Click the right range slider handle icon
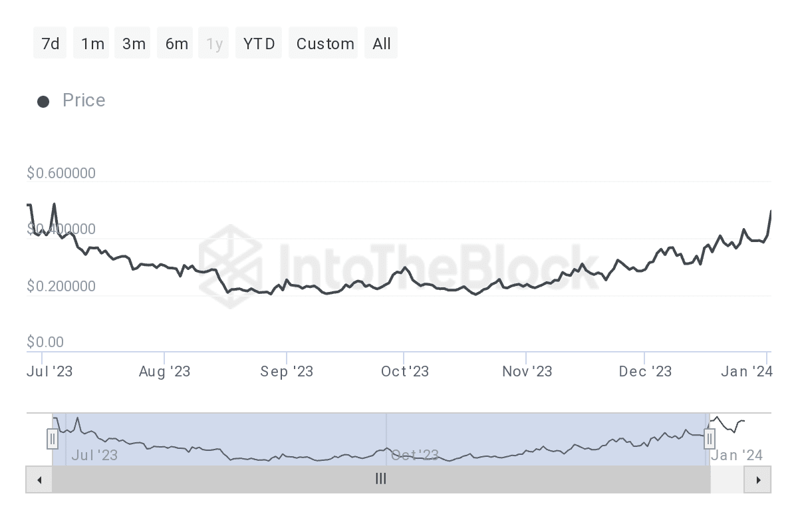The image size is (798, 532). point(710,439)
